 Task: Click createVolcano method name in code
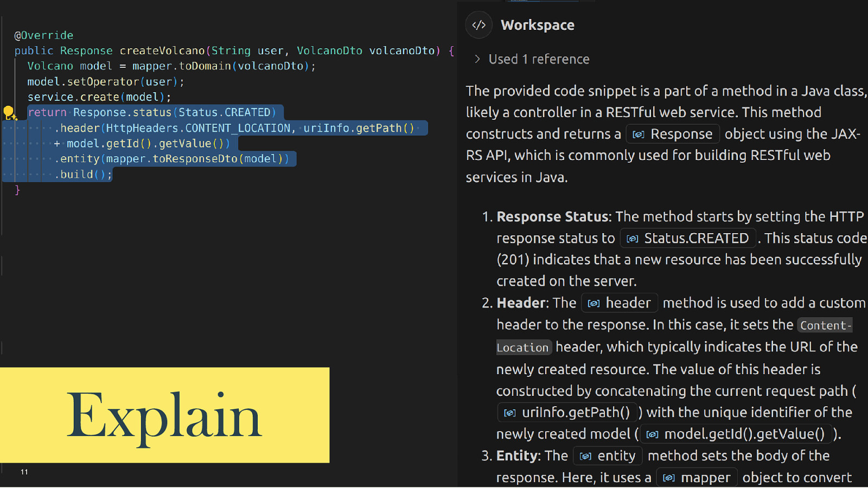[x=162, y=50]
